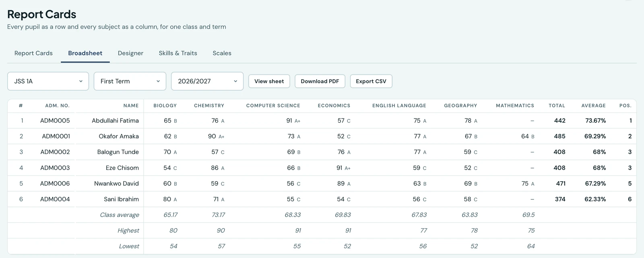Click the total value 485
The image size is (644, 258).
pyautogui.click(x=559, y=136)
